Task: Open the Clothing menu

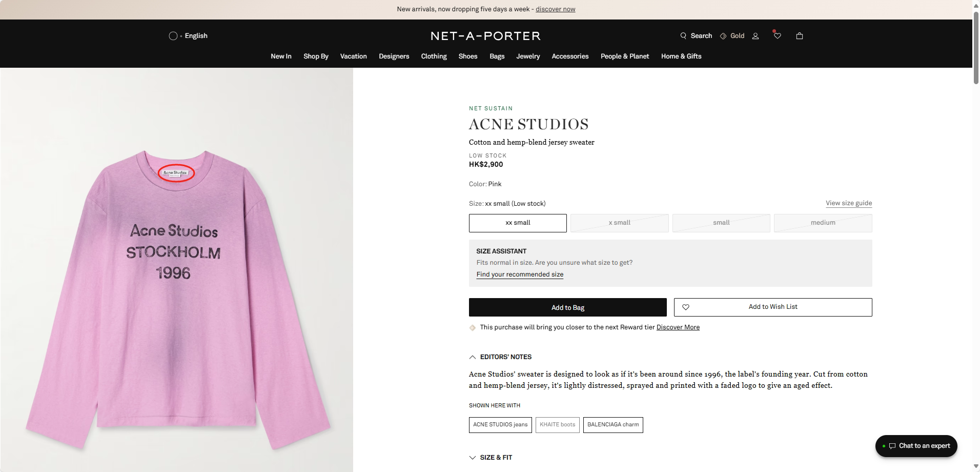Action: (434, 56)
